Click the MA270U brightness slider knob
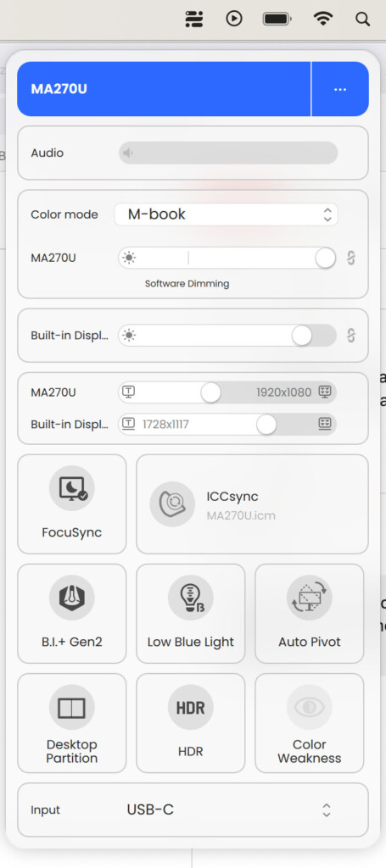Viewport: 386px width, 868px height. 326,258
